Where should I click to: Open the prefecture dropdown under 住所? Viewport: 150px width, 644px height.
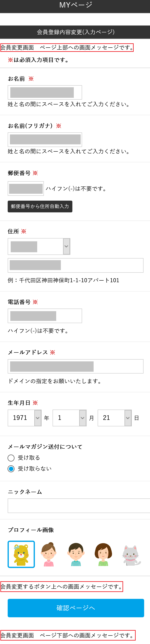point(39,247)
